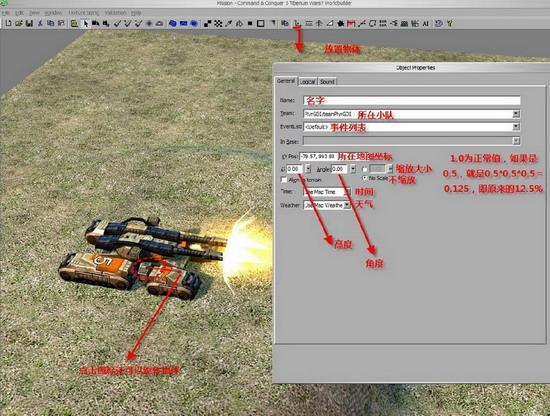550x416 pixels.
Task: Click the Z height spinner arrows
Action: click(308, 169)
